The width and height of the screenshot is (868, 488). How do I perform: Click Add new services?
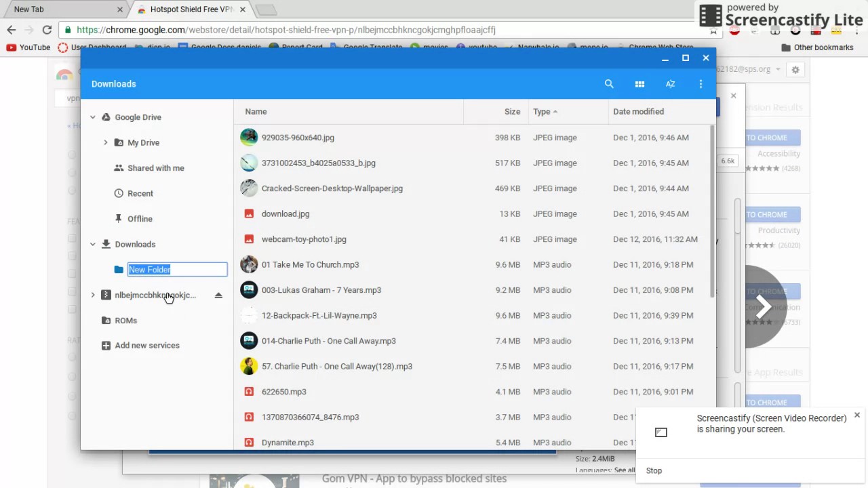[147, 346]
